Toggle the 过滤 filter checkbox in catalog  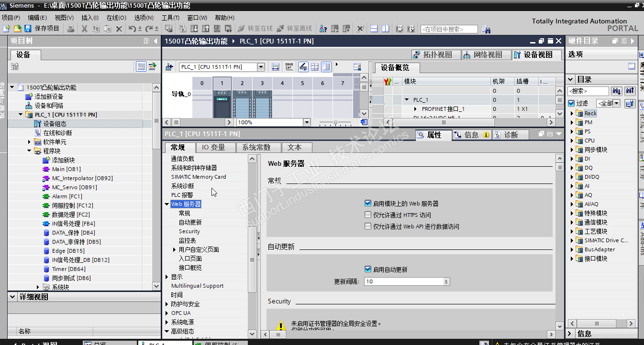(x=571, y=103)
